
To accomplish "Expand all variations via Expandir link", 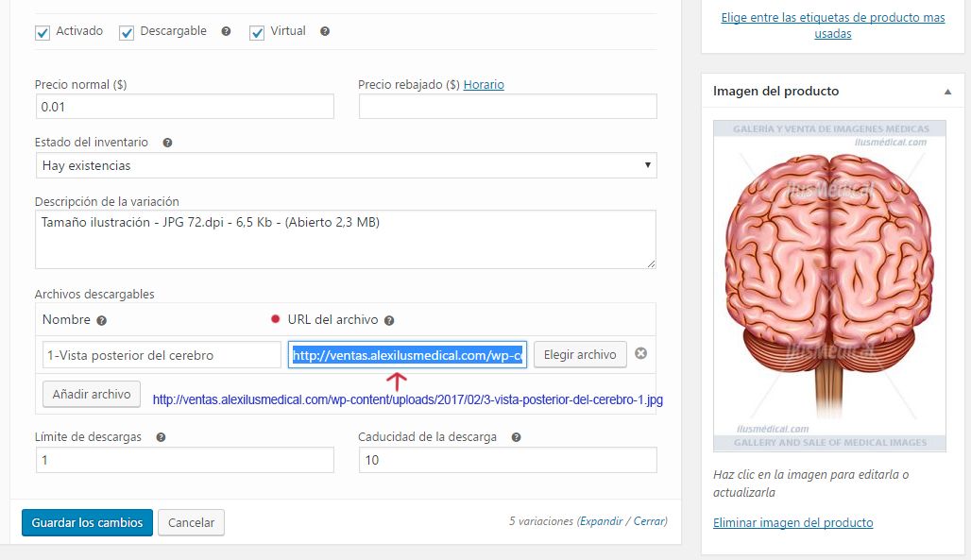I will 602,521.
